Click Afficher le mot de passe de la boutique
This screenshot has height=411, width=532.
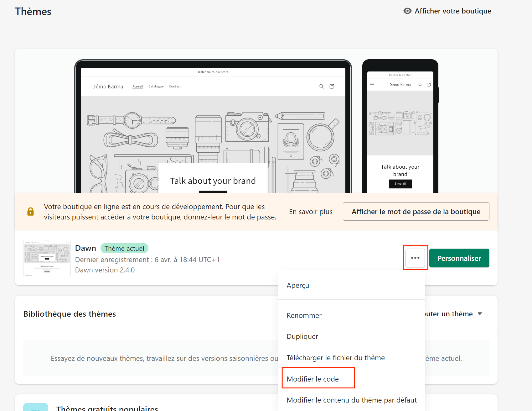(x=416, y=212)
